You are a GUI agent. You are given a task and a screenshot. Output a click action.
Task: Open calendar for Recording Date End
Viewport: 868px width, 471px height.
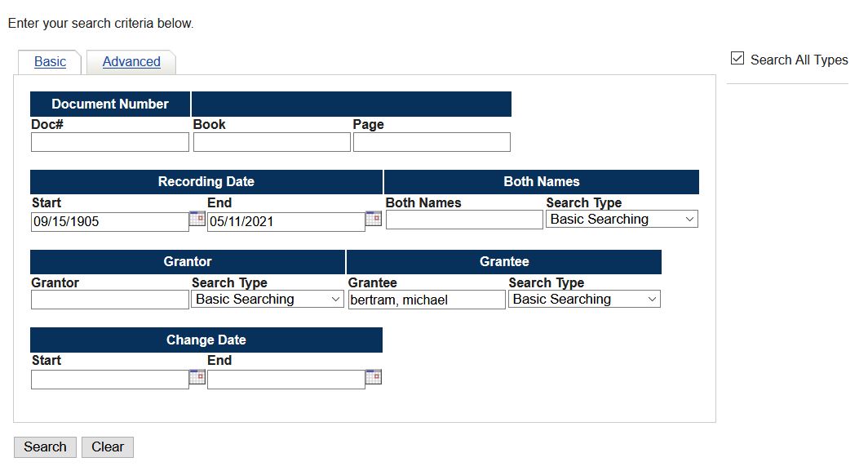tap(373, 219)
